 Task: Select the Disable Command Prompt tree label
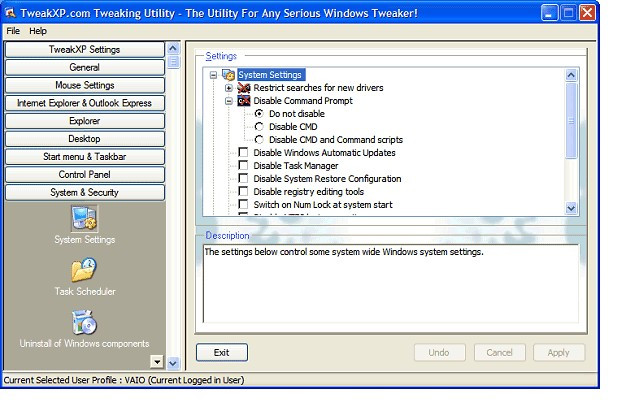303,101
